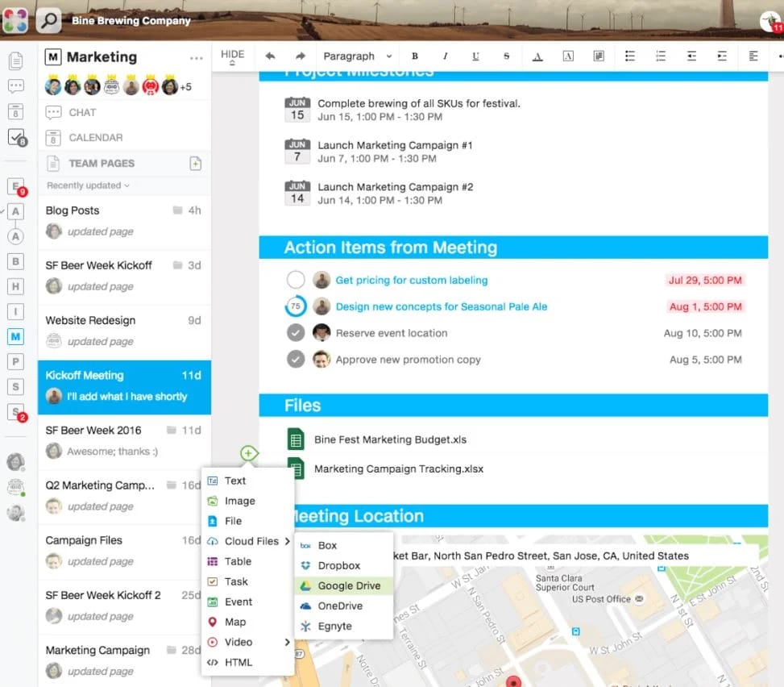Screen dimensions: 784x687
Task: Choose File from the insert menu
Action: [248, 521]
